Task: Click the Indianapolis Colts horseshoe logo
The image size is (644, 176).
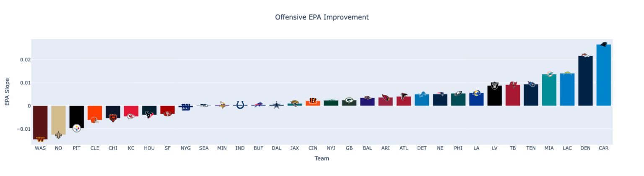Action: 240,105
